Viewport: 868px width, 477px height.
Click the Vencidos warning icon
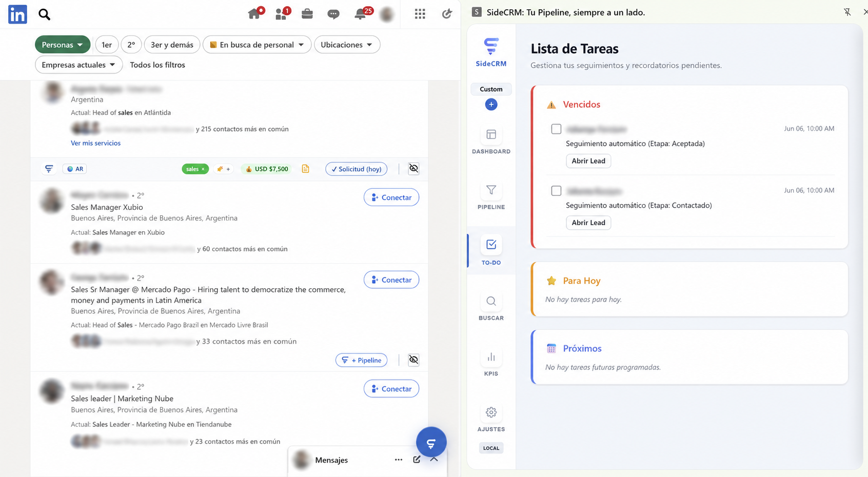pos(551,105)
